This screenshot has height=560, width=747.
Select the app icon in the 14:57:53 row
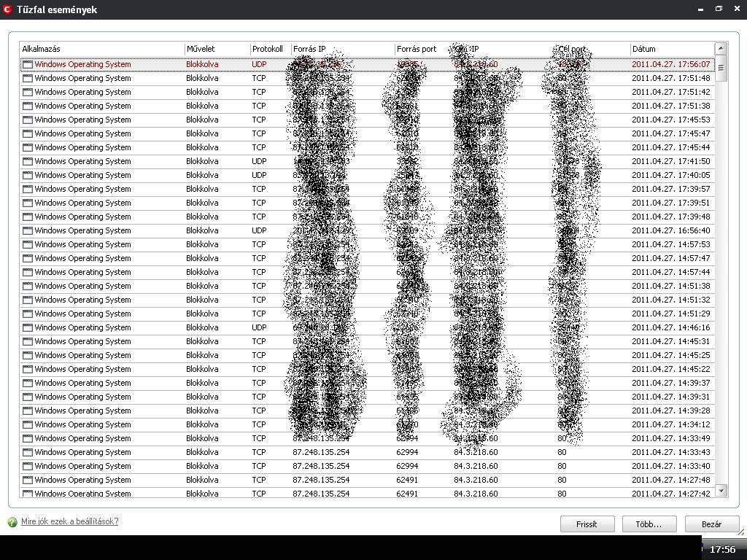click(28, 244)
